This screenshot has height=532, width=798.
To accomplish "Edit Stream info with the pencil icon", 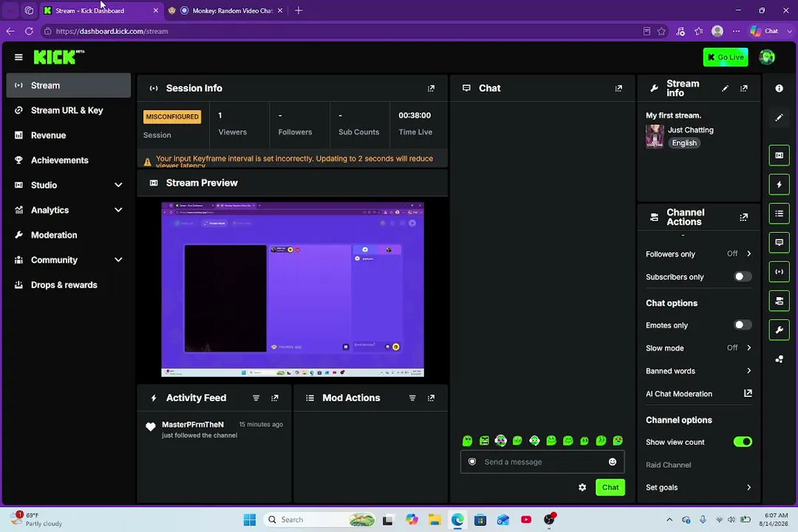I will pos(725,88).
